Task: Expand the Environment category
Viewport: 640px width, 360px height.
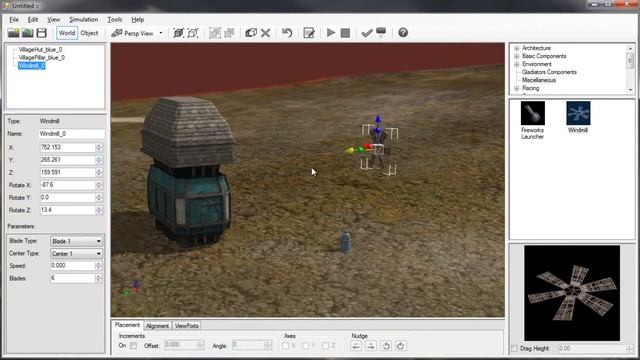Action: [517, 64]
